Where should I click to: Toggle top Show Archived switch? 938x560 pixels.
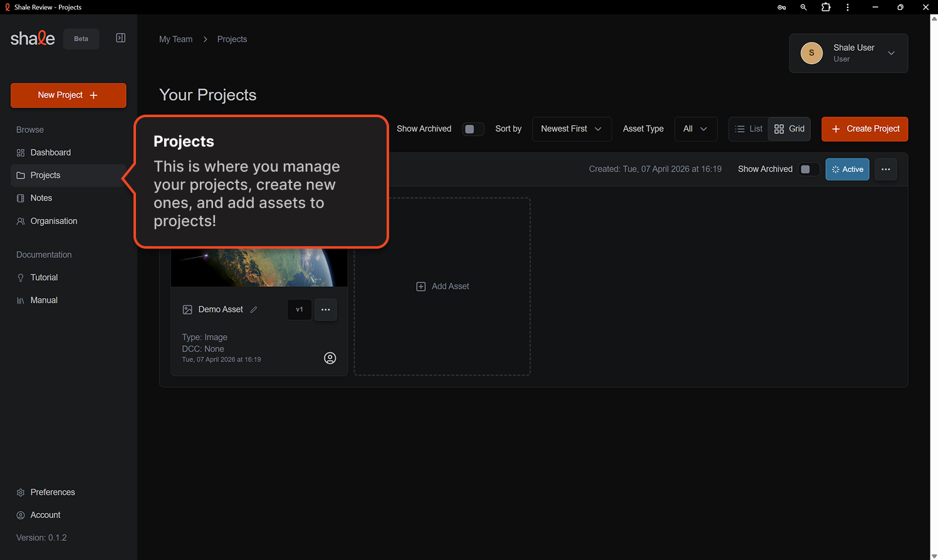473,129
